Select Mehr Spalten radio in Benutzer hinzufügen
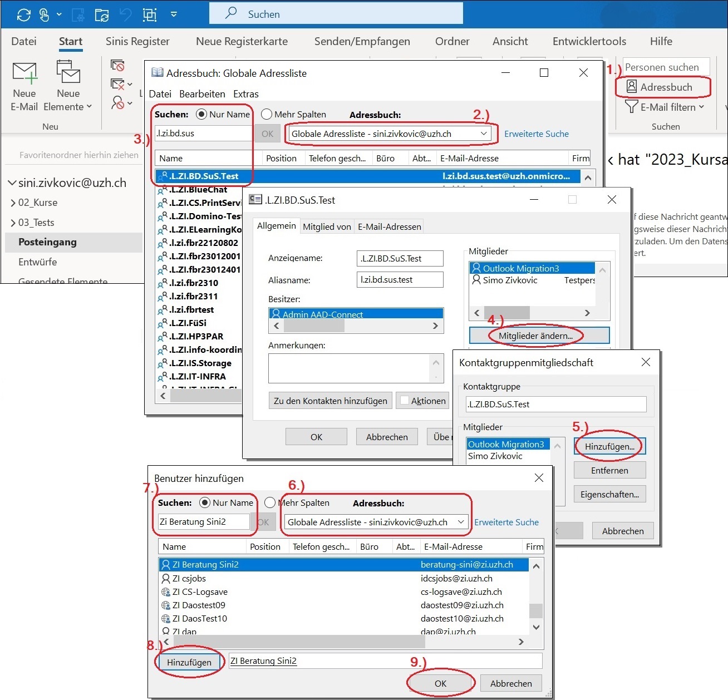The width and height of the screenshot is (728, 700). [x=270, y=502]
